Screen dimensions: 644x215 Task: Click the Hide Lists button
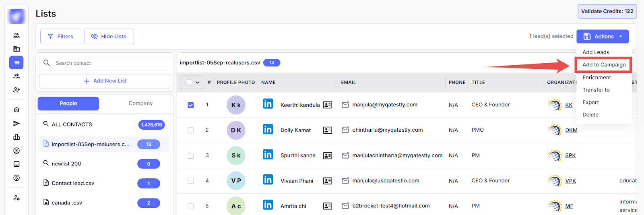pos(109,36)
